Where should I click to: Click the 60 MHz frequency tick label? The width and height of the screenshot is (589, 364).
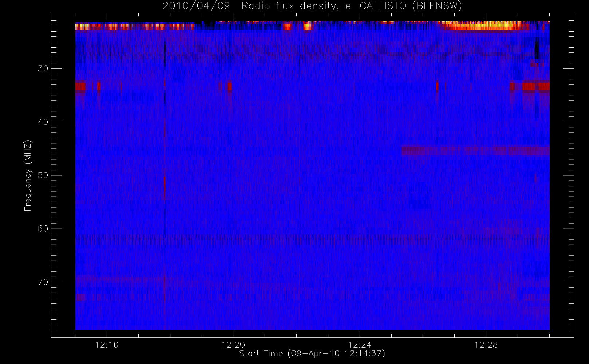tap(43, 229)
